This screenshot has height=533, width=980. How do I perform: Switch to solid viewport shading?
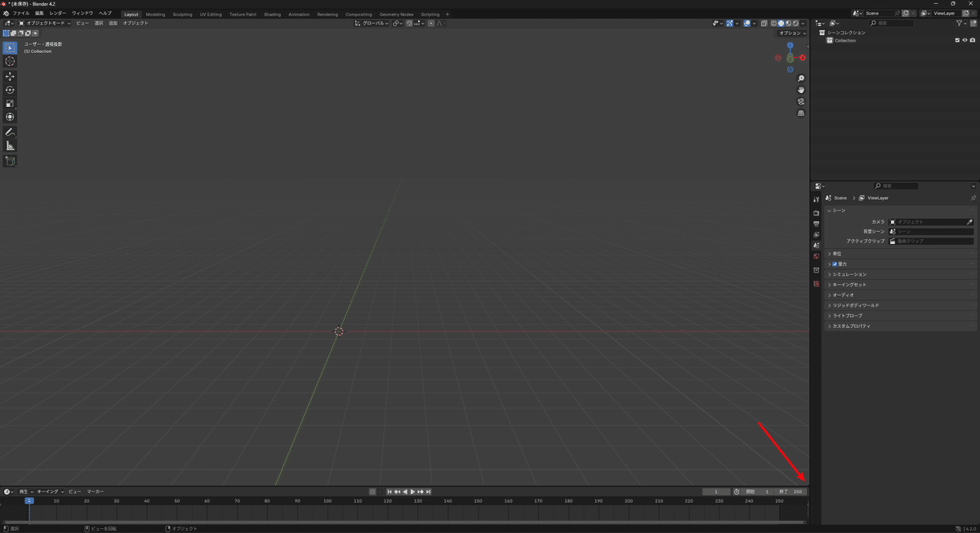pyautogui.click(x=781, y=24)
